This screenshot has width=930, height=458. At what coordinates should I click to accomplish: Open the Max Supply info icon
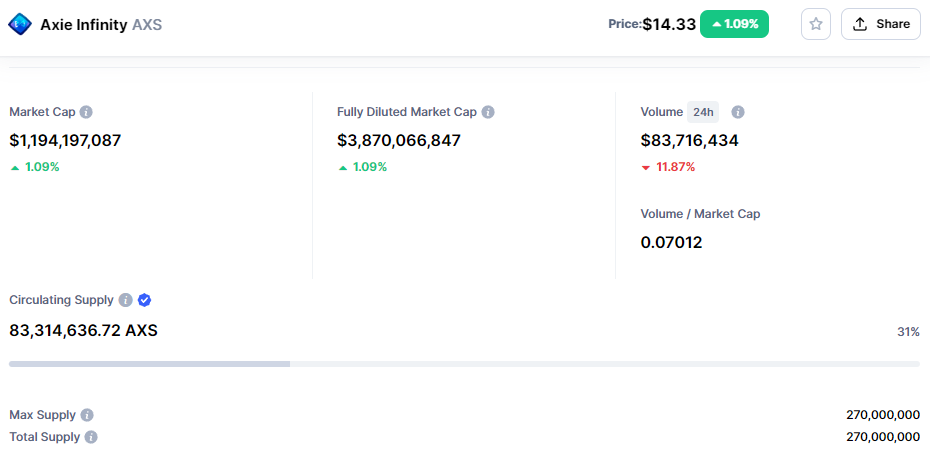tap(87, 415)
